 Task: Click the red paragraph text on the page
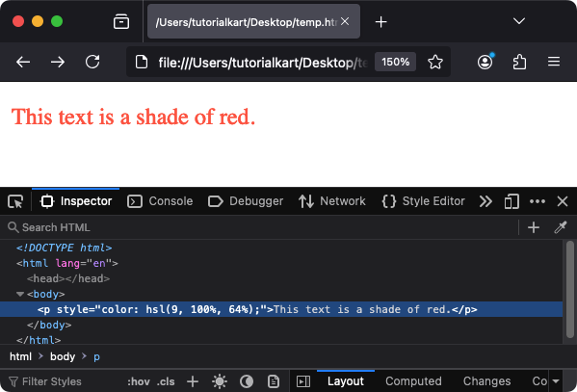[133, 118]
